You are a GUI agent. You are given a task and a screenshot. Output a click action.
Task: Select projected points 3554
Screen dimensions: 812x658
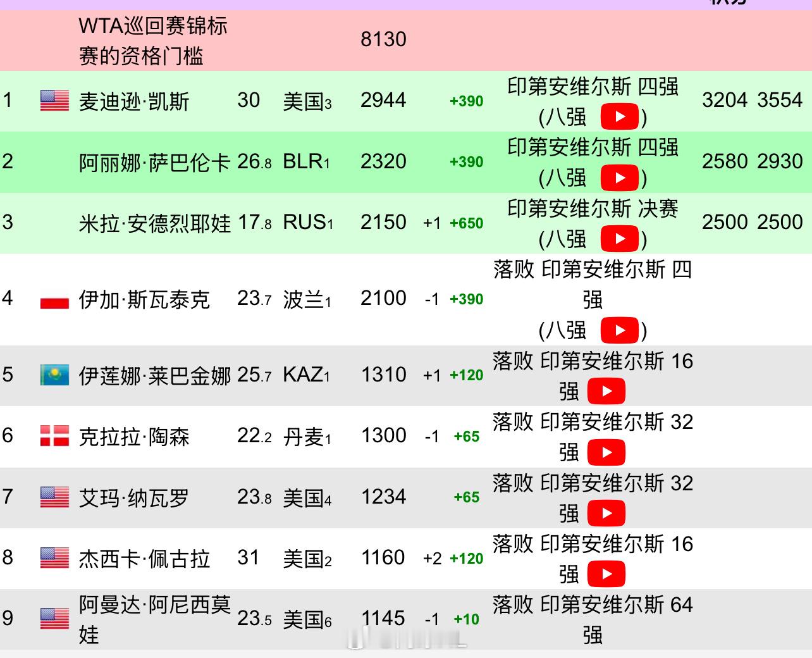click(x=780, y=100)
